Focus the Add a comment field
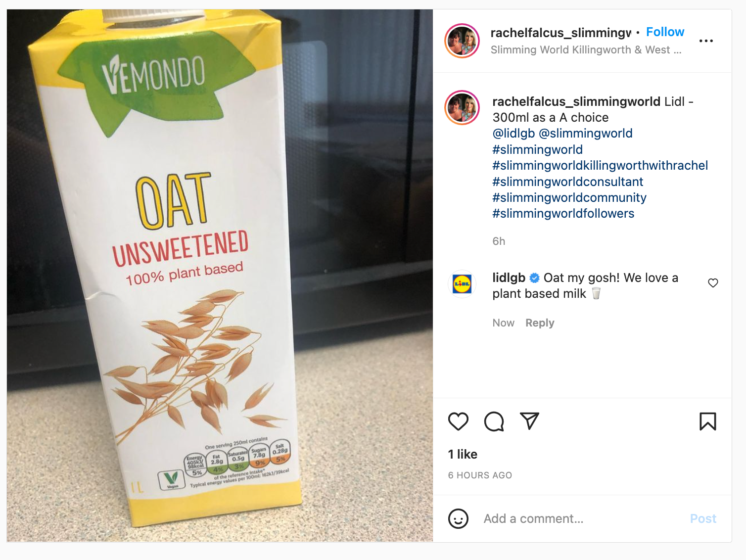 tap(584, 518)
